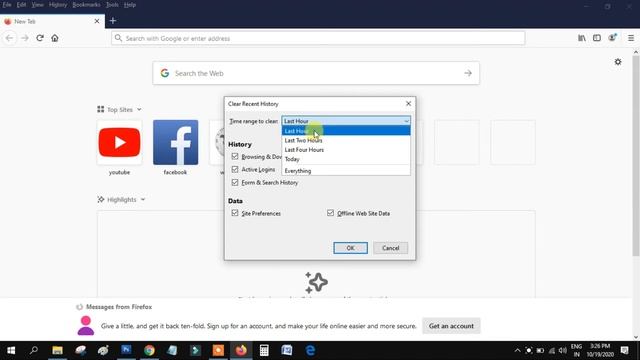The width and height of the screenshot is (640, 360).
Task: Open the hamburger application menu
Action: point(631,38)
